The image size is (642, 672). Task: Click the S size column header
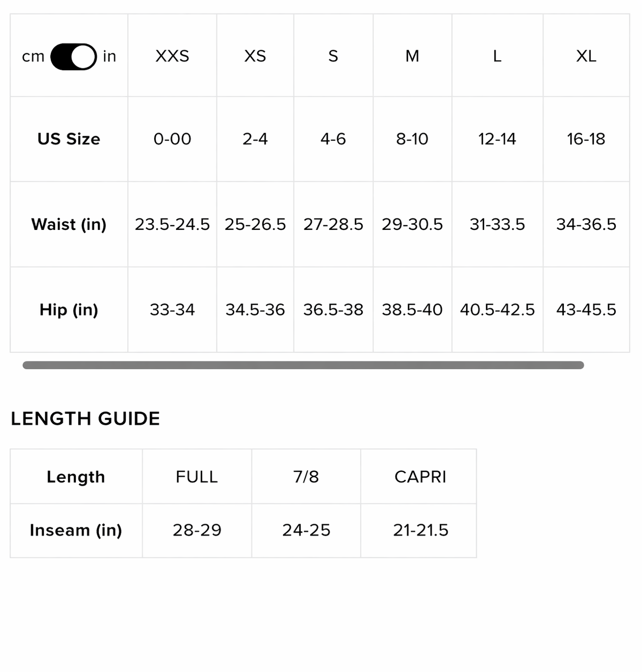(x=333, y=56)
